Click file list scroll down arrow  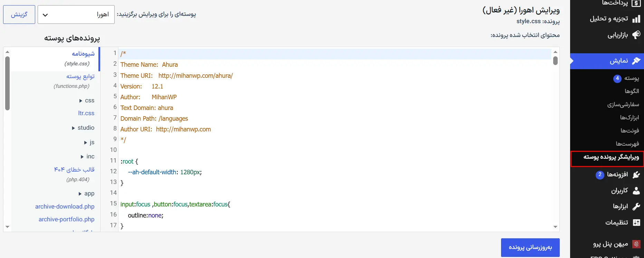pos(7,227)
